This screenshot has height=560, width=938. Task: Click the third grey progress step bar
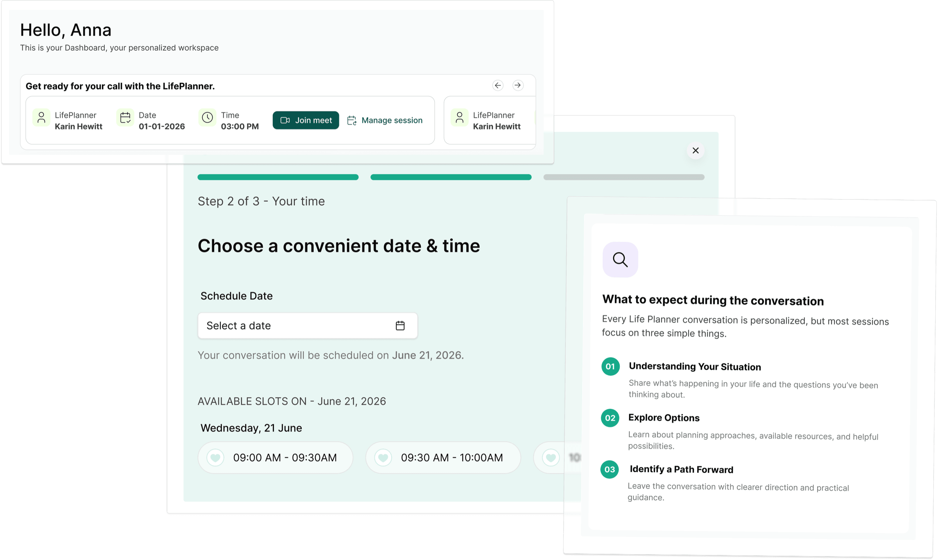click(624, 177)
